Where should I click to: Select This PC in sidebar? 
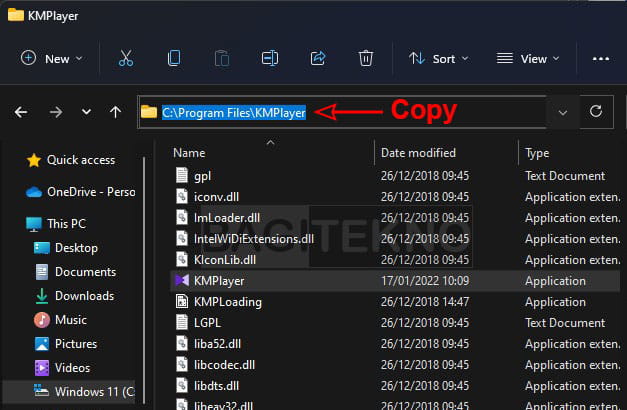tap(56, 224)
